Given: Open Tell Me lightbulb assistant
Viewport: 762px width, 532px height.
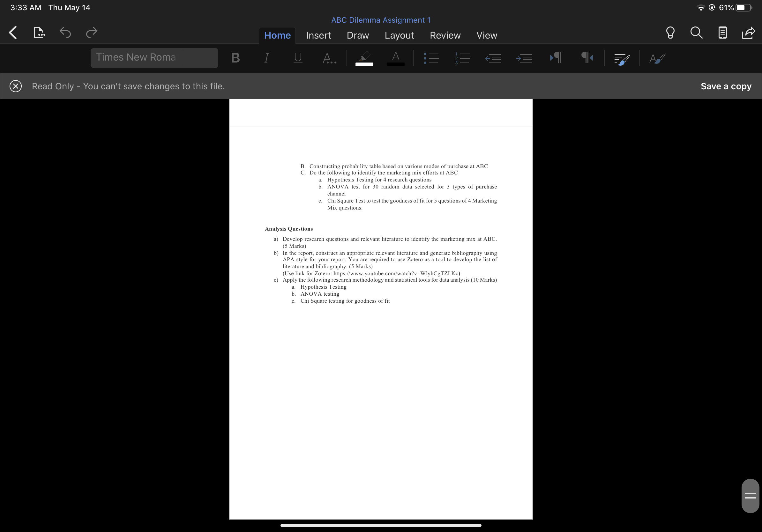Looking at the screenshot, I should [670, 33].
